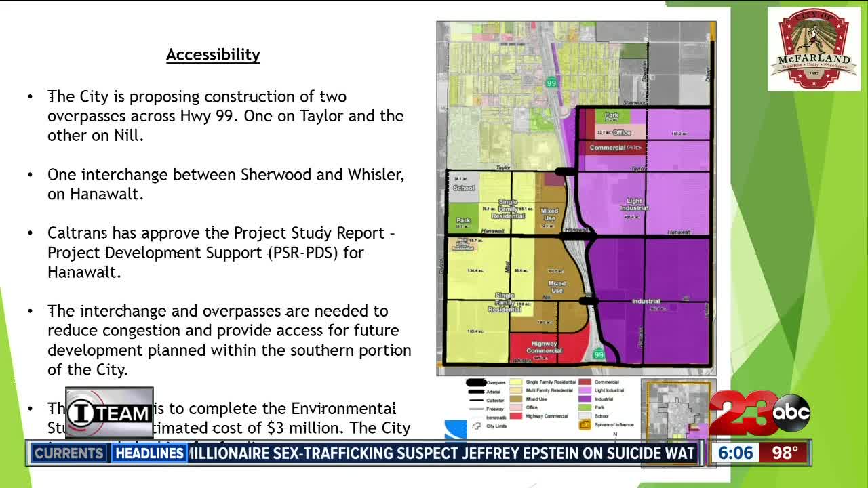The image size is (868, 488).
Task: Click the Office parcel on the map
Action: point(620,132)
